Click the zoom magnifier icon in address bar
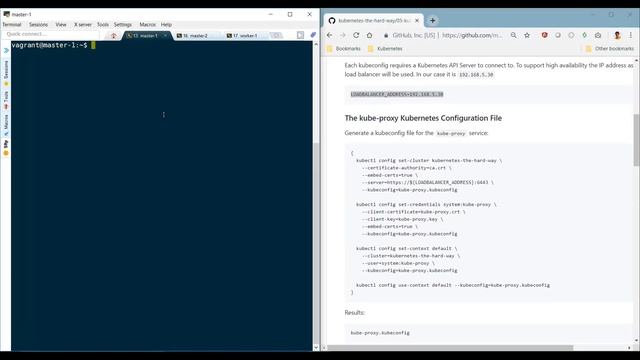This screenshot has width=640, height=360. [x=513, y=36]
